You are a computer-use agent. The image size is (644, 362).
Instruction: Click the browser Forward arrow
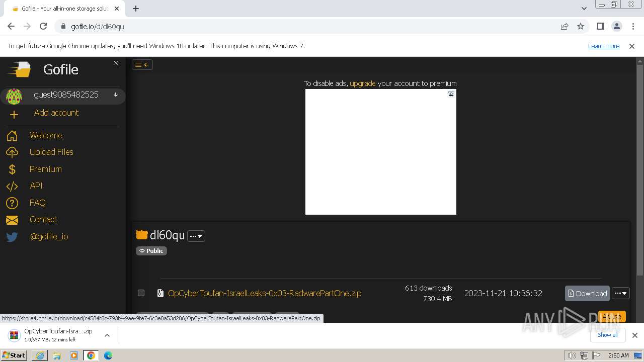(x=27, y=26)
